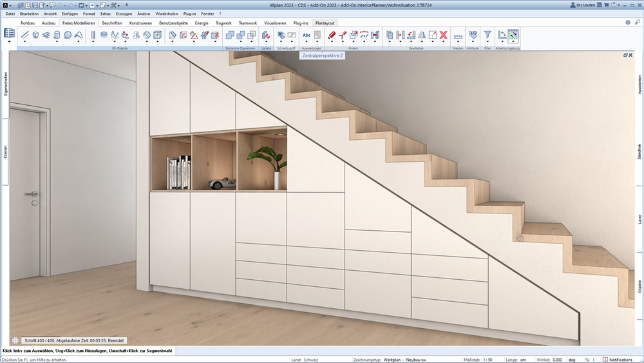
Task: Expand dropdown arrow below the filter icon
Action: tap(488, 41)
